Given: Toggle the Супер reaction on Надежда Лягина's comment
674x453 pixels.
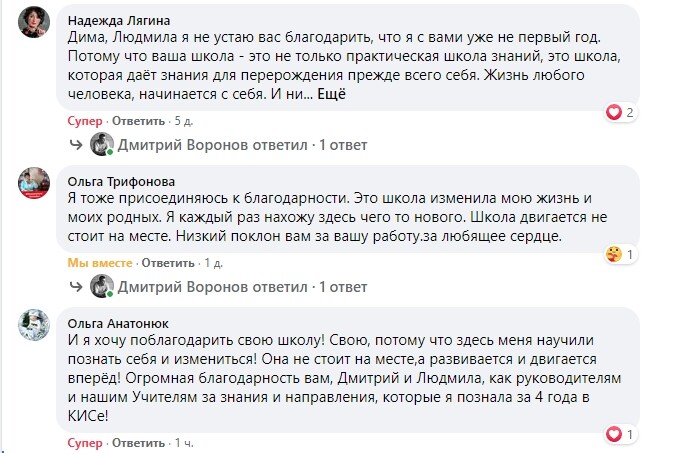Looking at the screenshot, I should (84, 121).
